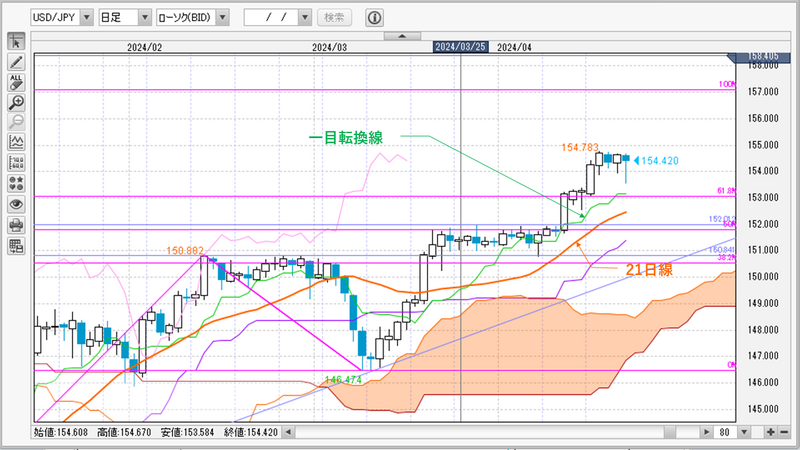
Task: Click the plus zoom button
Action: (x=770, y=432)
